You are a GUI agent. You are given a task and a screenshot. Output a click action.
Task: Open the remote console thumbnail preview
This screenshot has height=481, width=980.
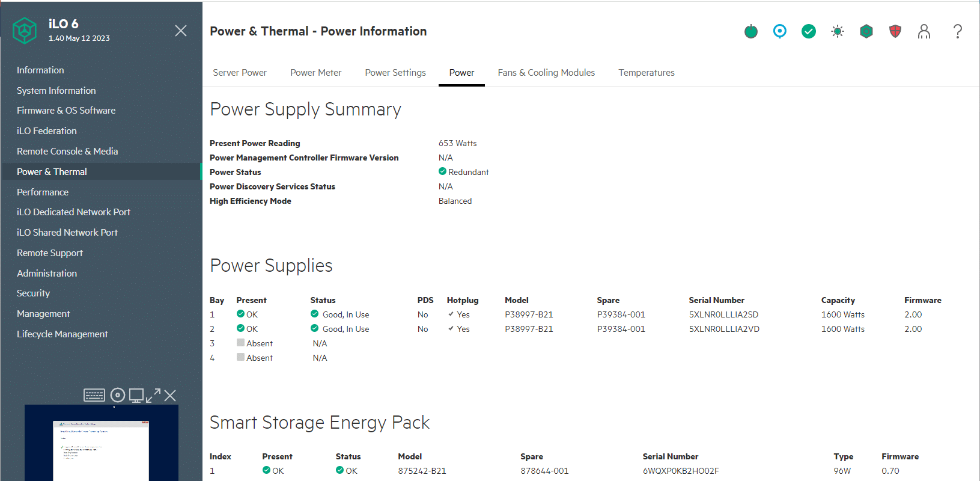click(102, 443)
